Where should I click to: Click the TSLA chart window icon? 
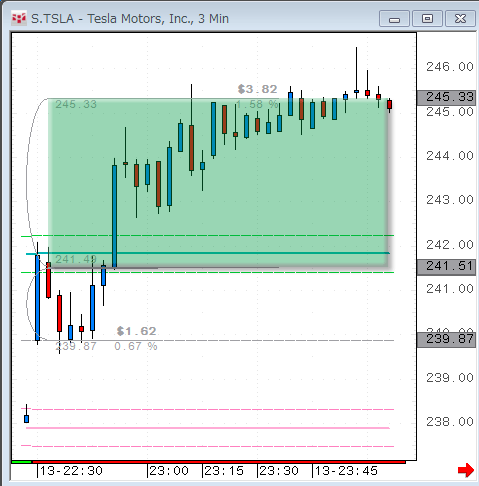click(x=18, y=18)
